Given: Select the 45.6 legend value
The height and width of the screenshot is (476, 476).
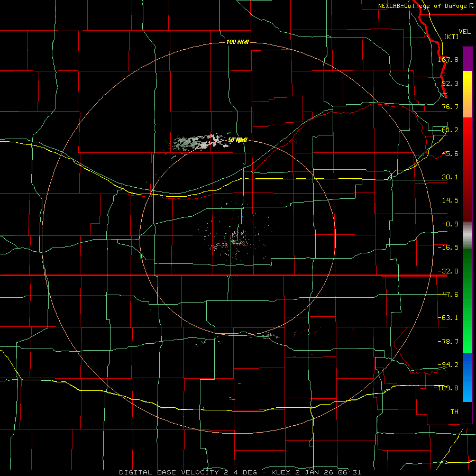Looking at the screenshot, I should (x=450, y=153).
